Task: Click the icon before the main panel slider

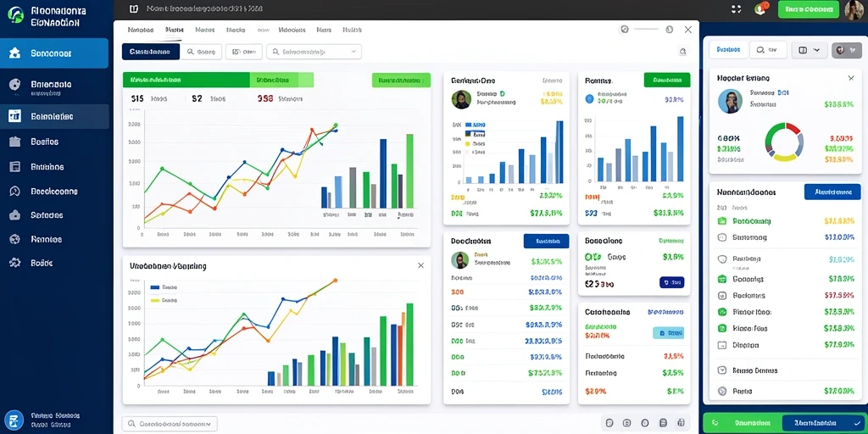Action: [625, 30]
